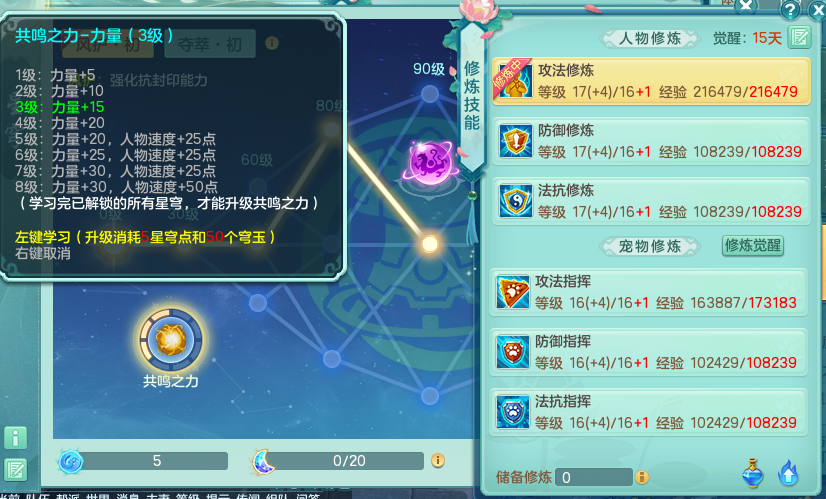Click the info icon next to 储备修炼
This screenshot has width=826, height=499.
pyautogui.click(x=642, y=477)
